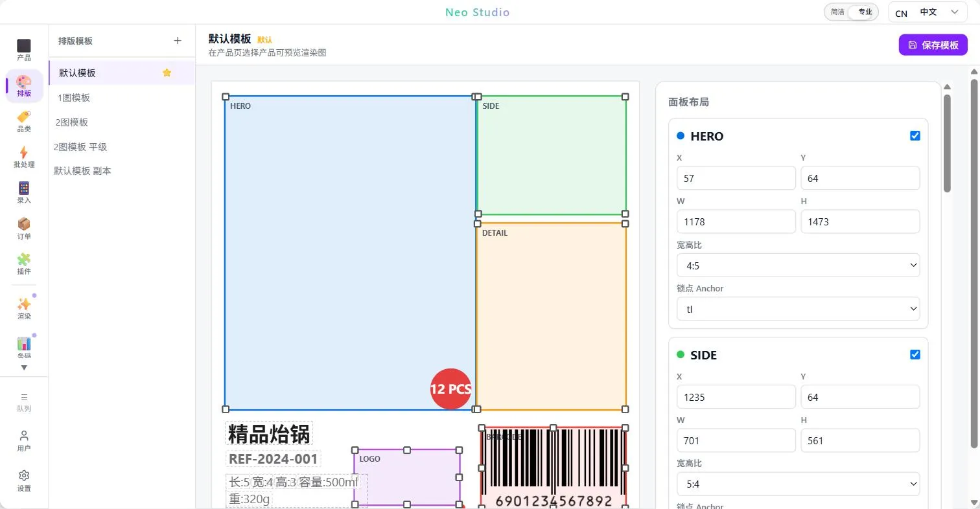The height and width of the screenshot is (509, 980).
Task: Add new template with plus icon
Action: pos(178,41)
